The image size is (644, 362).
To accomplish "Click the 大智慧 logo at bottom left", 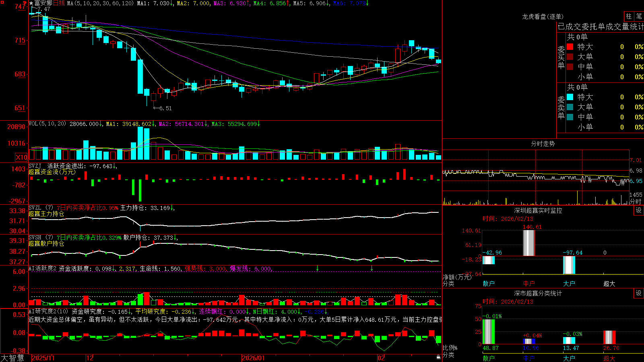I will 12,358.
